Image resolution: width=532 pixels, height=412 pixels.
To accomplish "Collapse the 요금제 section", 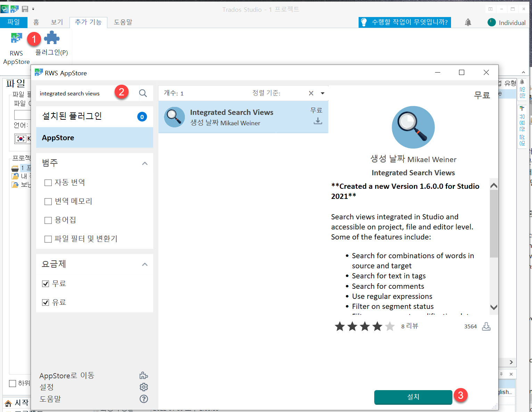I will 145,264.
